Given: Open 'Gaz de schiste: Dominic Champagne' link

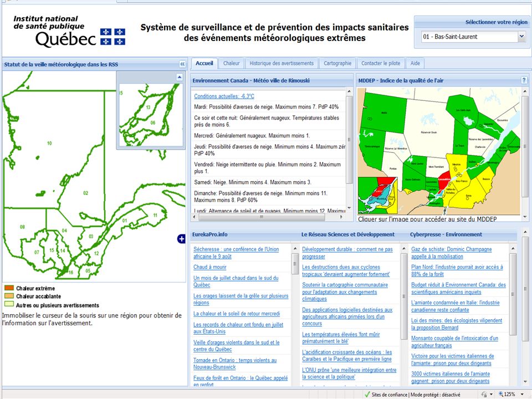Looking at the screenshot, I should (451, 253).
